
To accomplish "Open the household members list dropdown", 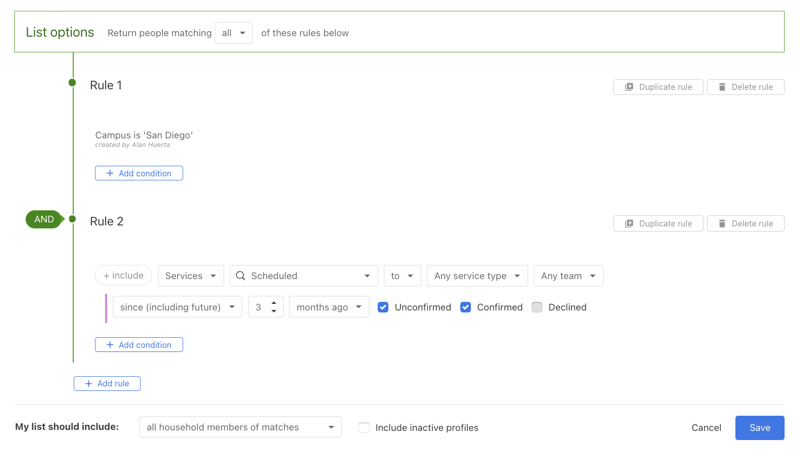I will point(240,428).
